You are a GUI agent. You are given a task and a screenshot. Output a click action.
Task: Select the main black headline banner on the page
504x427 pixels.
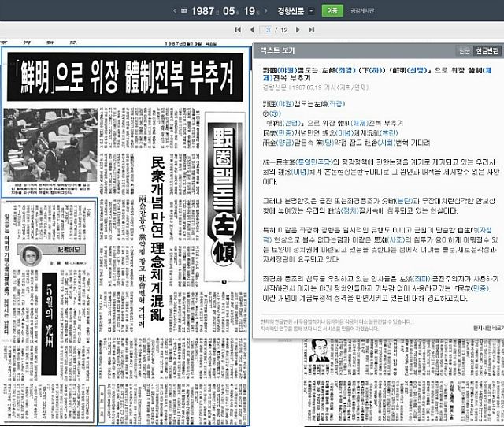[125, 77]
